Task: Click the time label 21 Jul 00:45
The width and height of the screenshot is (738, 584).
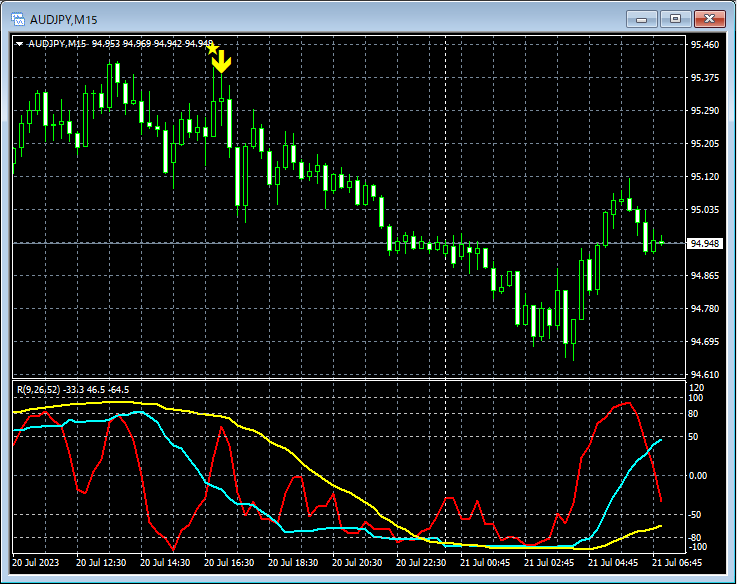Action: coord(485,563)
